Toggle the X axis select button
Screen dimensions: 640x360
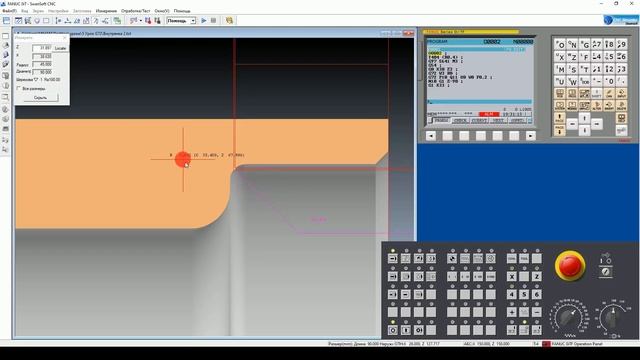[512, 276]
